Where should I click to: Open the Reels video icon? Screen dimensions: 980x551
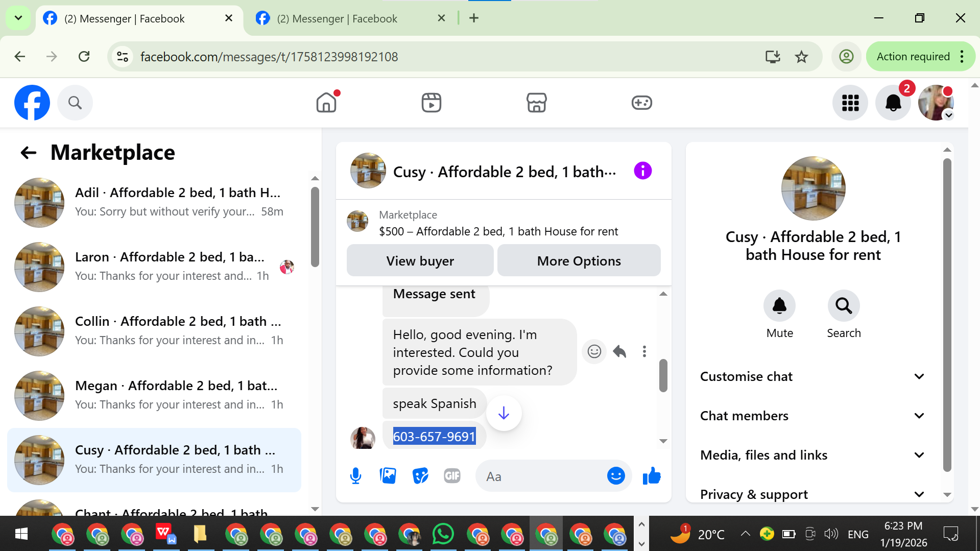(432, 103)
